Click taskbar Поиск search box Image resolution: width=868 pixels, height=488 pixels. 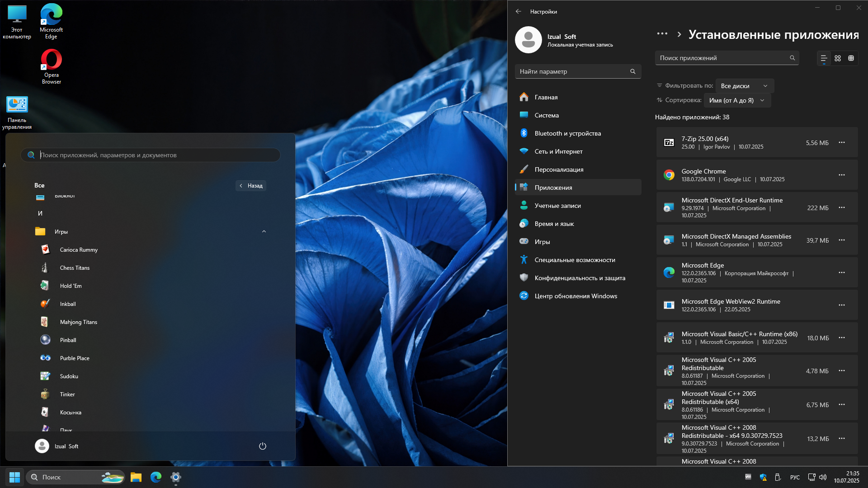75,477
